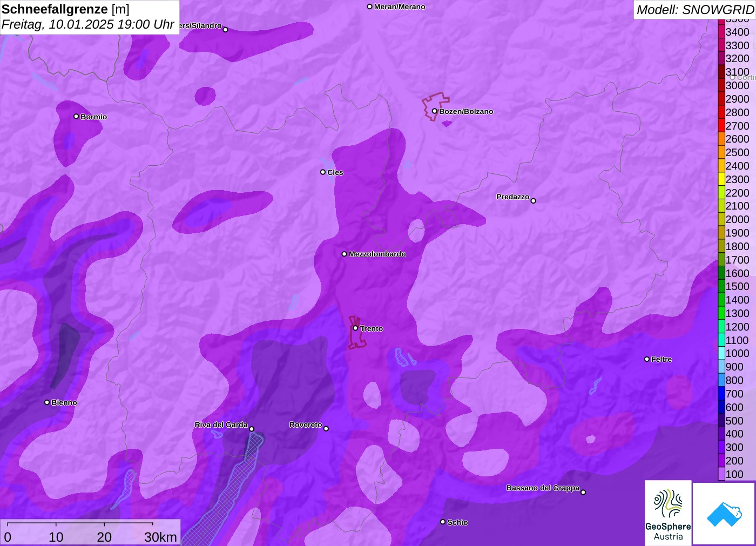Select the 100 violet legend swatch
The image size is (756, 546).
[x=721, y=474]
